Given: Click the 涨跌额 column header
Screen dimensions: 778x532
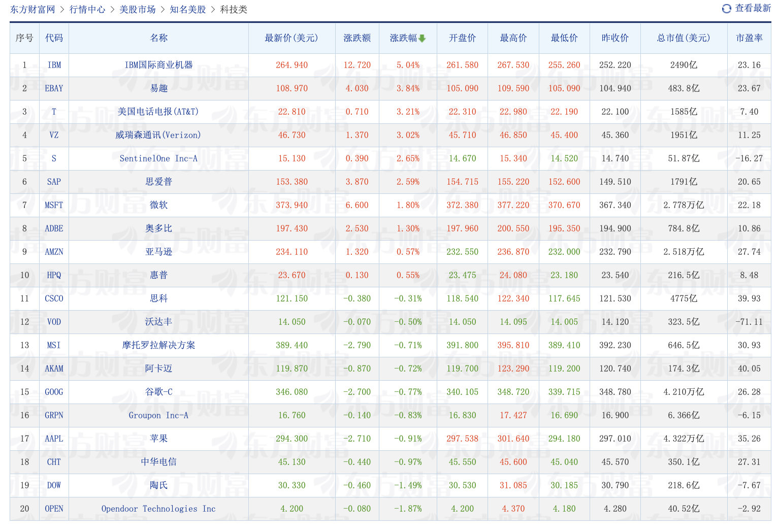Looking at the screenshot, I should click(357, 38).
